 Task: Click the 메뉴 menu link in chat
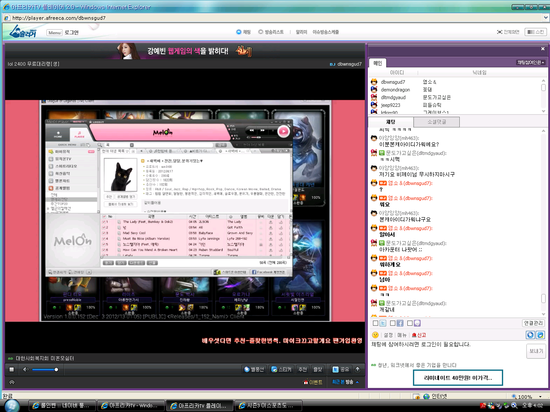coord(402,335)
